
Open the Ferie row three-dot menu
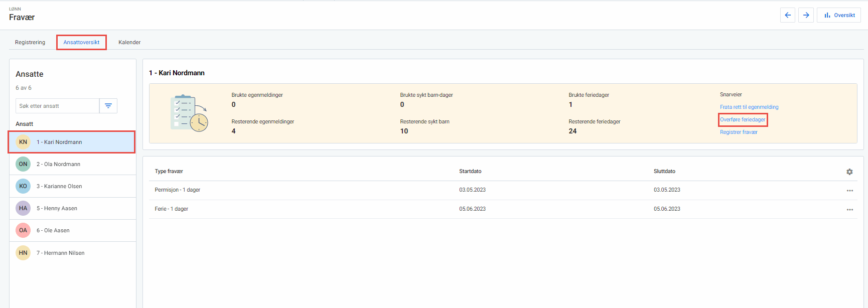click(x=849, y=210)
